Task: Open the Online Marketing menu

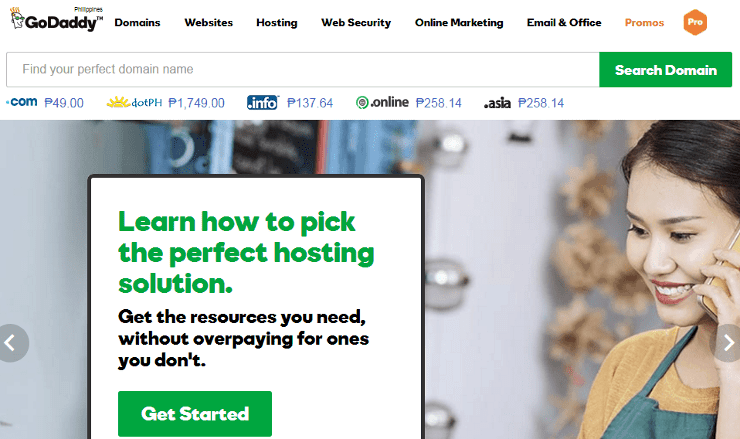Action: click(x=459, y=23)
